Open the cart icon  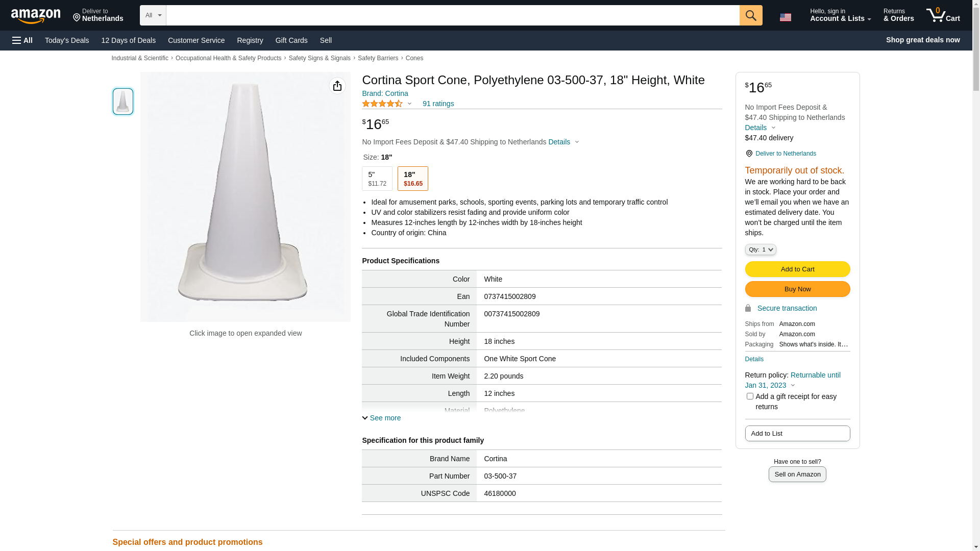(x=942, y=15)
